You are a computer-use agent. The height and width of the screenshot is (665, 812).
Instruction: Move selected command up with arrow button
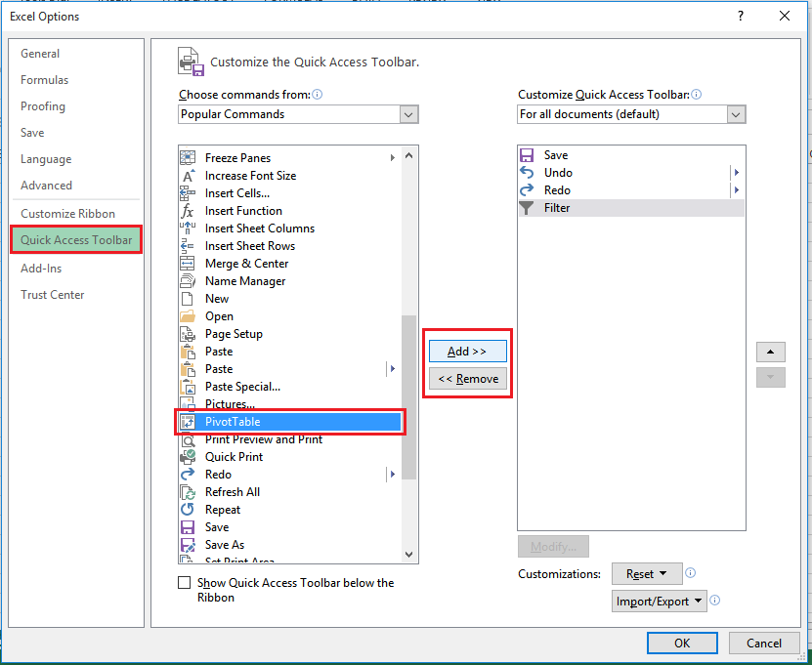tap(771, 352)
